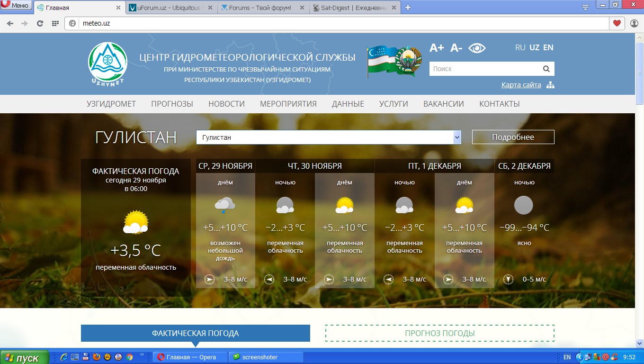Open the Карта сайта link
644x364 pixels.
(x=521, y=85)
